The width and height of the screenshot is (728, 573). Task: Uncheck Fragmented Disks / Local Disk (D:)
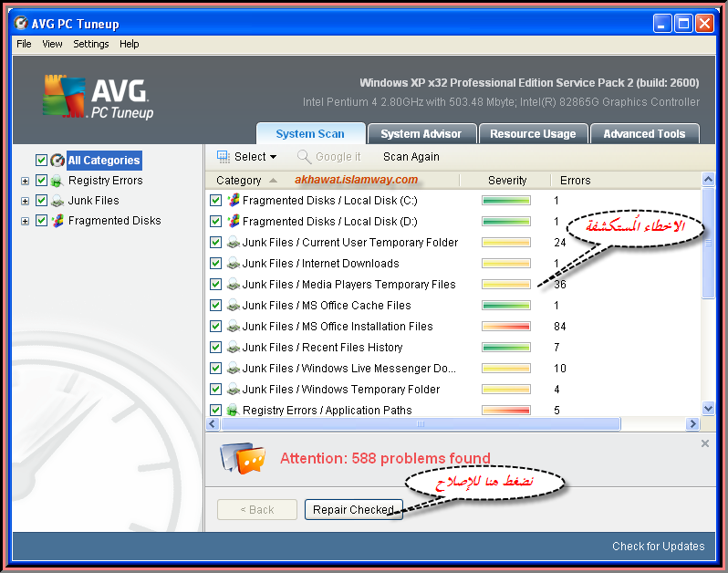(215, 221)
